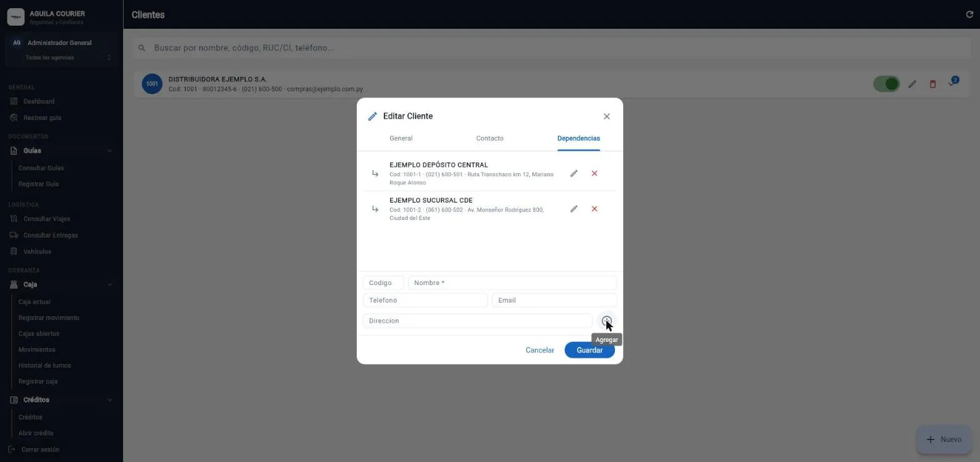Remove EJEMPLO SUCURSAL CDE with red X

(x=594, y=209)
